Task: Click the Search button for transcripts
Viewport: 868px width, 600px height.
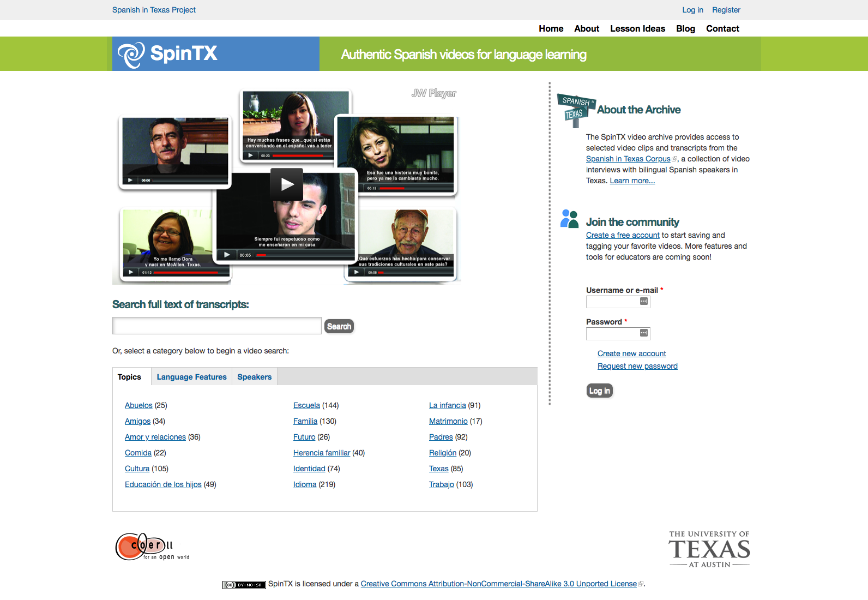Action: click(339, 326)
